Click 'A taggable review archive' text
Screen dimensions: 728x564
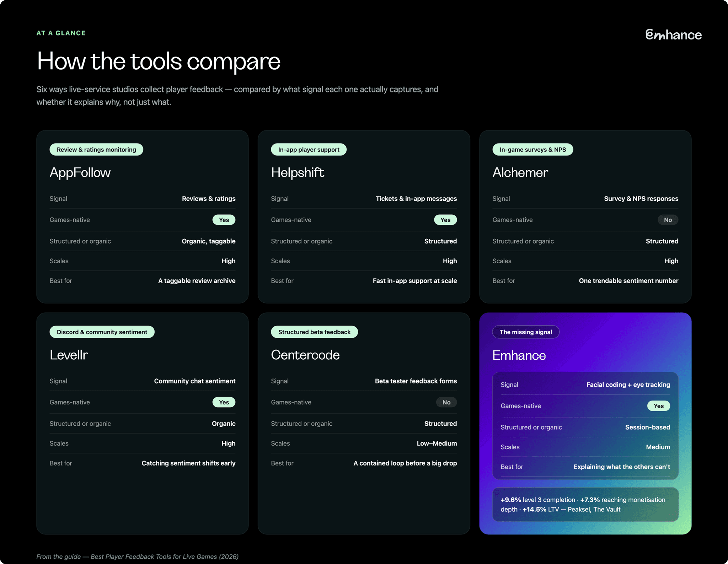pyautogui.click(x=197, y=281)
